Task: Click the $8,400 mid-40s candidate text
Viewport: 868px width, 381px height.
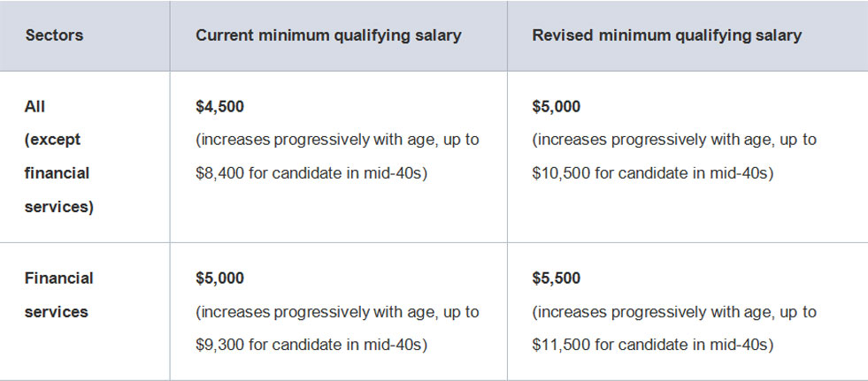Action: click(x=311, y=173)
